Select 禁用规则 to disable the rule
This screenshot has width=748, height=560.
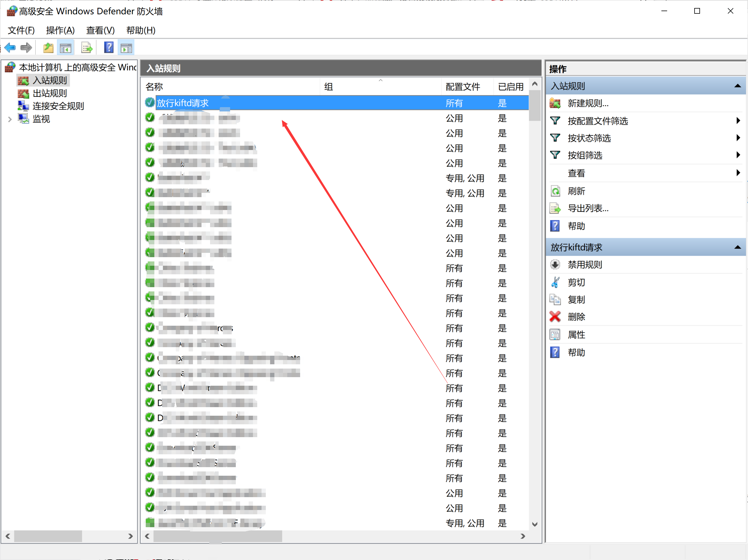point(585,265)
